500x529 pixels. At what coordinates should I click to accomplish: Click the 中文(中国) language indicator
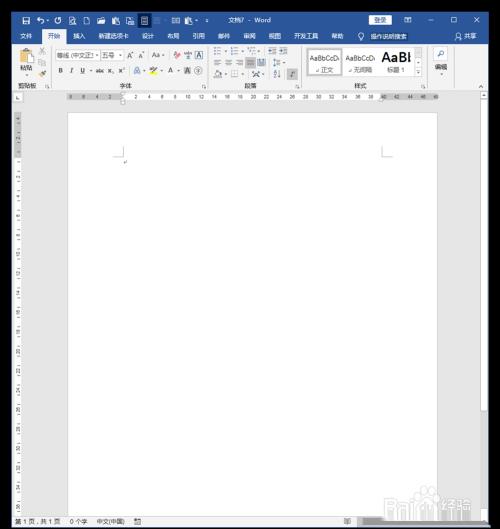[111, 522]
